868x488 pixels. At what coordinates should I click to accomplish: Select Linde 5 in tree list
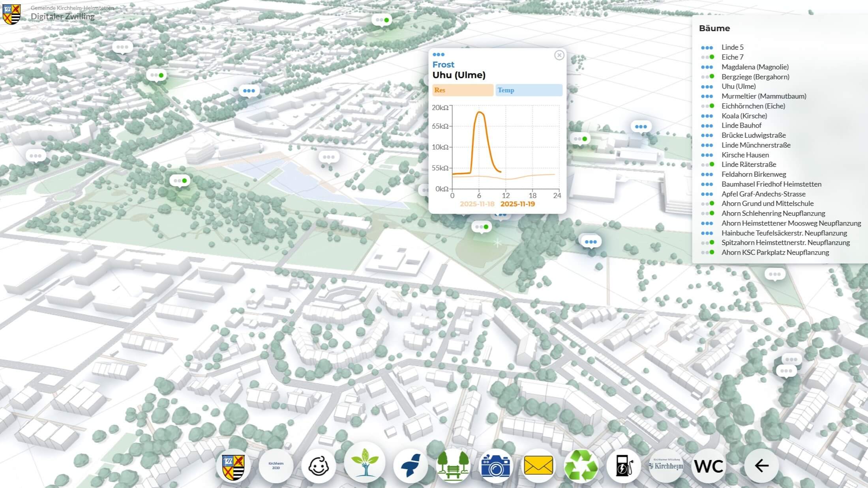click(732, 47)
